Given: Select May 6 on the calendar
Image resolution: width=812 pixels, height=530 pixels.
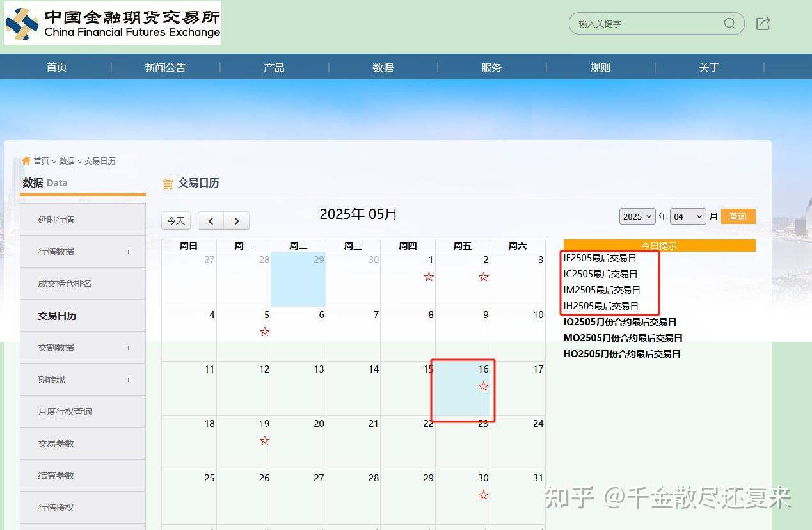Looking at the screenshot, I should (298, 334).
